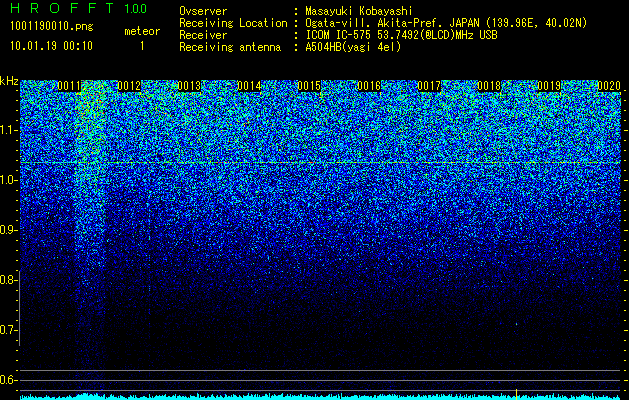629x400 pixels.
Task: Click the meteor count label
Action: click(142, 31)
